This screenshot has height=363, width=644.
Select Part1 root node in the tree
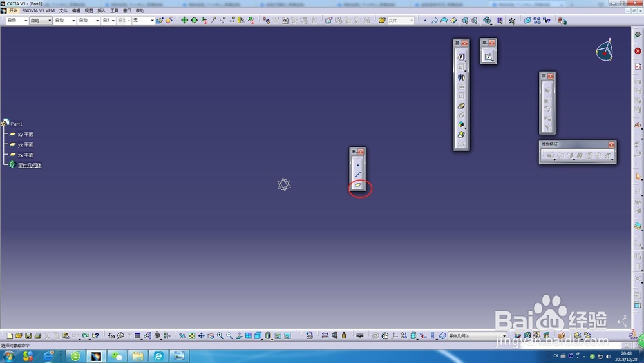coord(17,124)
